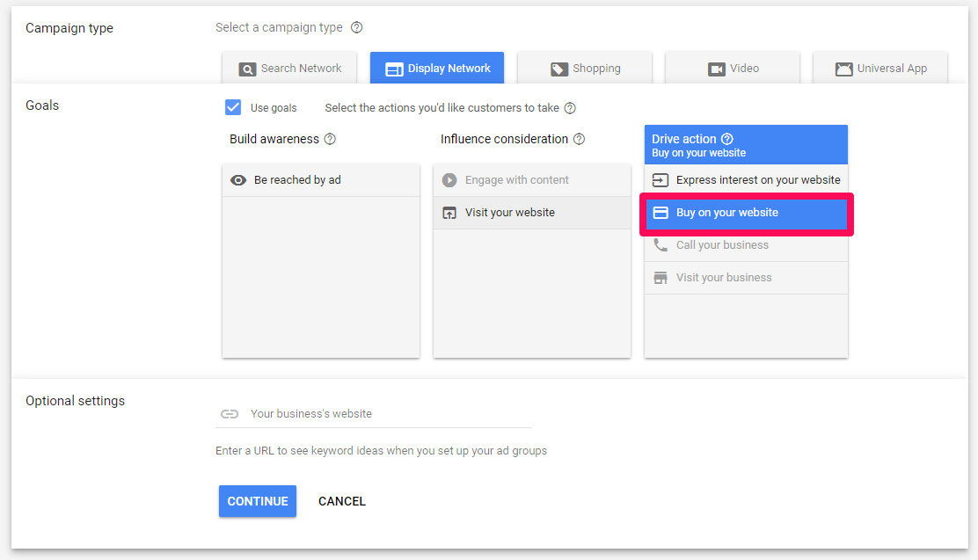Open Influence consideration help icon
978x560 pixels.
(x=580, y=139)
